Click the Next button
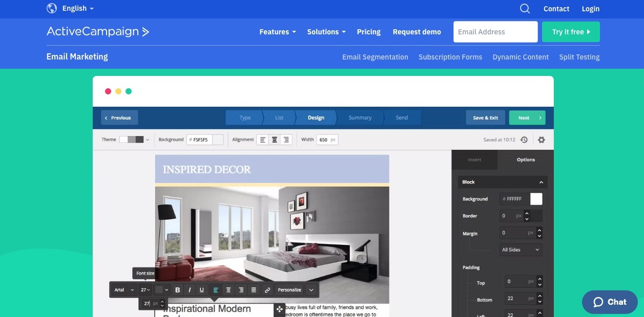 [x=527, y=117]
